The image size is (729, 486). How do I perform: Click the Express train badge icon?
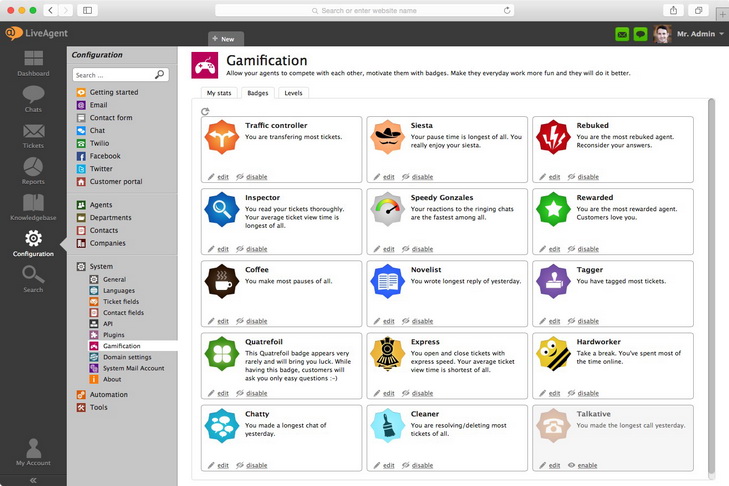tap(387, 353)
